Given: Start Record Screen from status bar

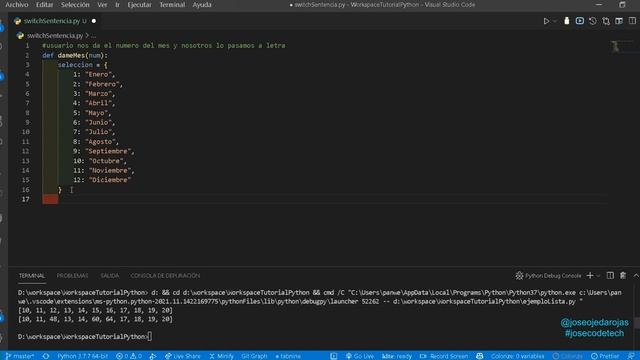Looking at the screenshot, I should tap(444, 356).
